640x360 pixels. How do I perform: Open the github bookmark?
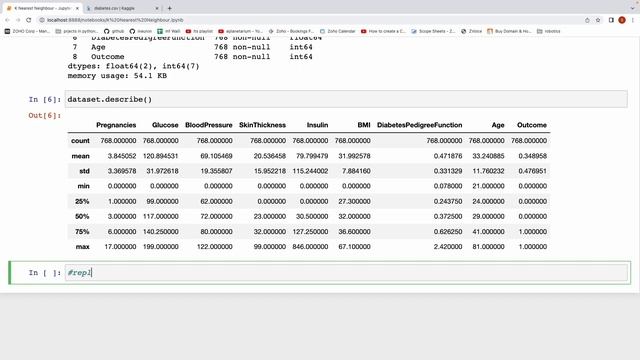114,31
